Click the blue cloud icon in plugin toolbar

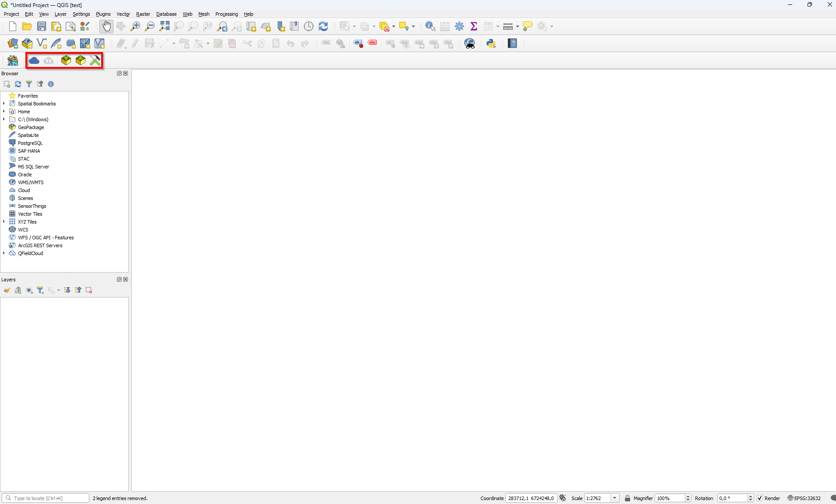(34, 60)
